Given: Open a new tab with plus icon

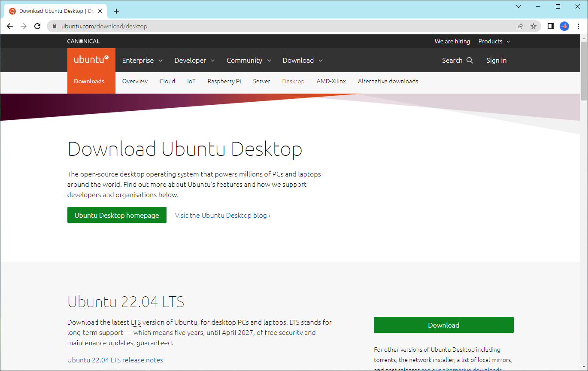Looking at the screenshot, I should click(x=116, y=11).
